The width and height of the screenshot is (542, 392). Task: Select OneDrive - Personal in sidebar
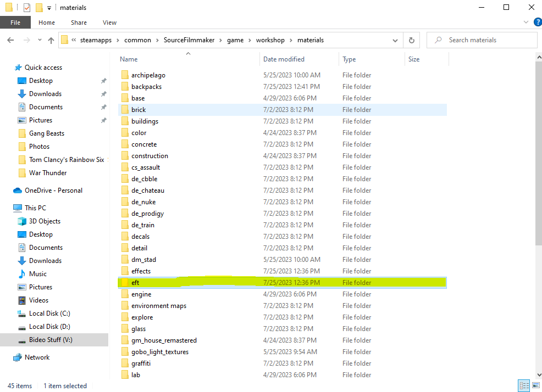point(53,191)
